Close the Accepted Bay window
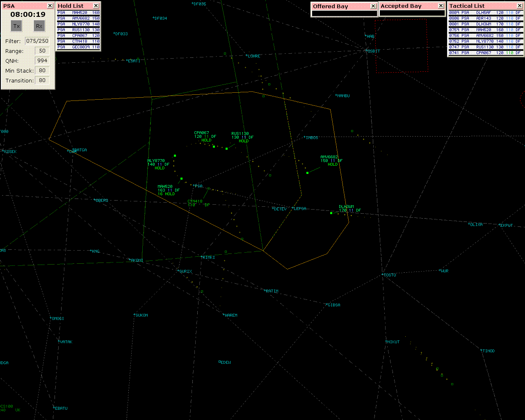The width and height of the screenshot is (525, 420). click(x=441, y=6)
